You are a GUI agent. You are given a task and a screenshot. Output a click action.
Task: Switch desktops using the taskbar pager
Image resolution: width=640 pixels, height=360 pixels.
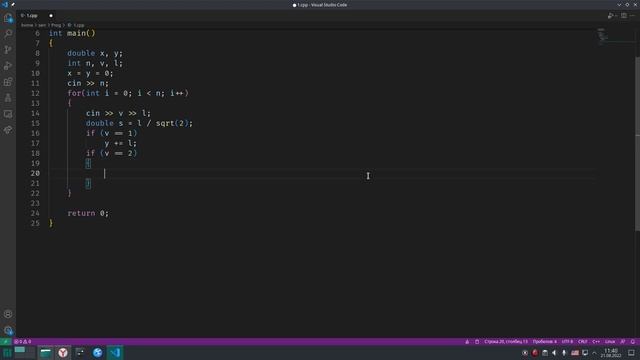24,353
